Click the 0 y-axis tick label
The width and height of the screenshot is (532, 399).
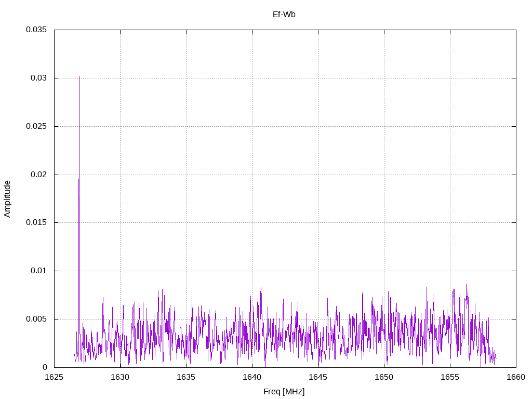(x=45, y=367)
